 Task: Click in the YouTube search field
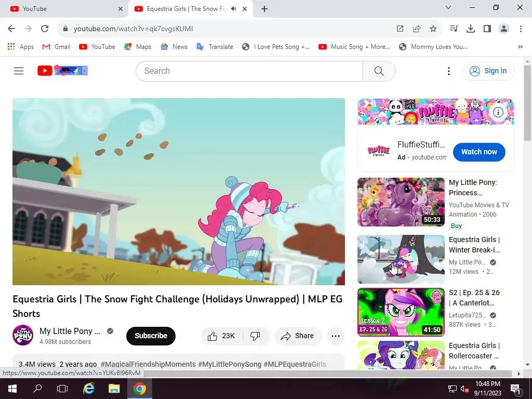tap(249, 71)
